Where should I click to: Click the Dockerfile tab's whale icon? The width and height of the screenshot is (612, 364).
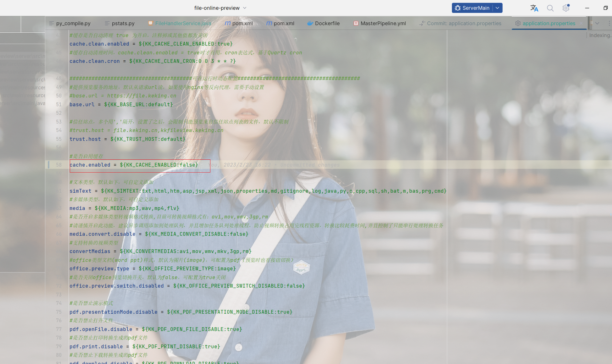[x=310, y=23]
